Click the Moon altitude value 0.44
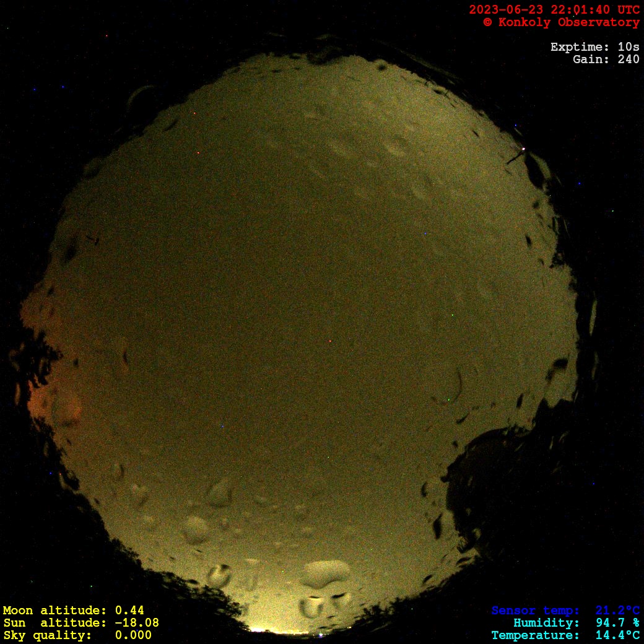Viewport: 644px width, 644px height. (129, 611)
